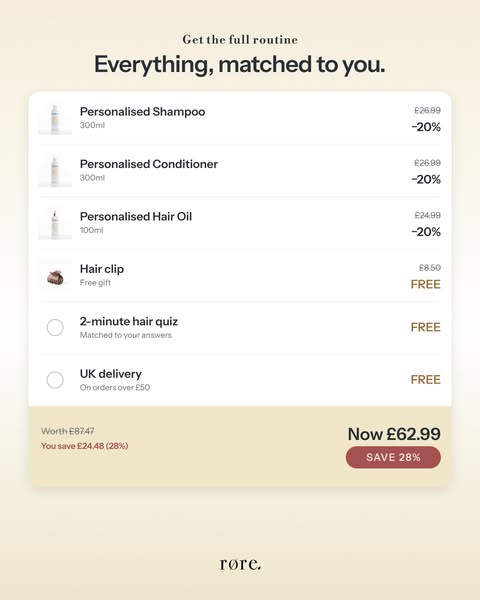The image size is (480, 600).
Task: Click the FREE label for Hair clip
Action: click(x=426, y=284)
